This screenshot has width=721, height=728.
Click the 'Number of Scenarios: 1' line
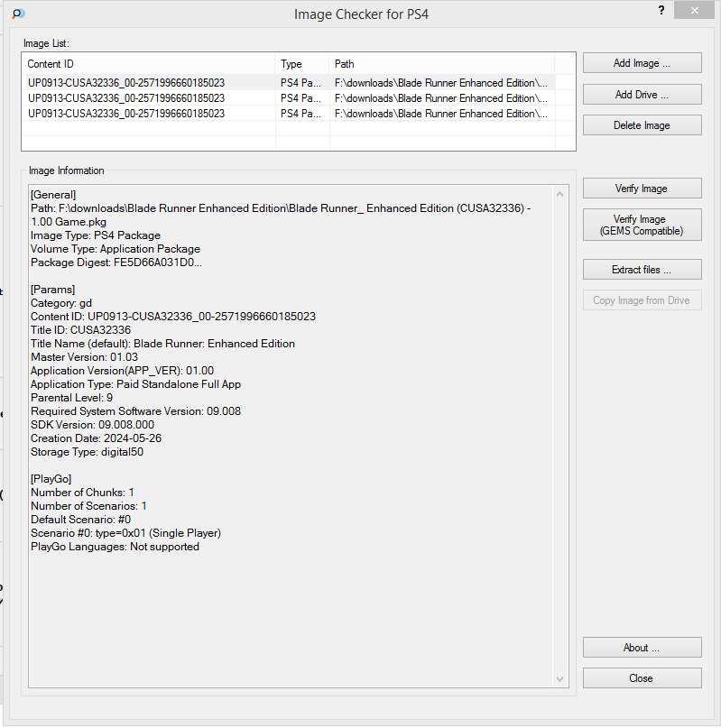tap(88, 505)
